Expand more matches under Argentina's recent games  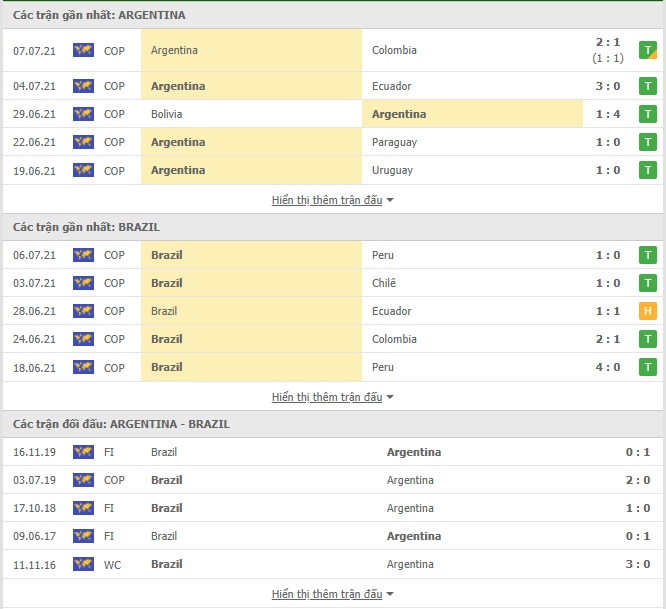click(333, 200)
